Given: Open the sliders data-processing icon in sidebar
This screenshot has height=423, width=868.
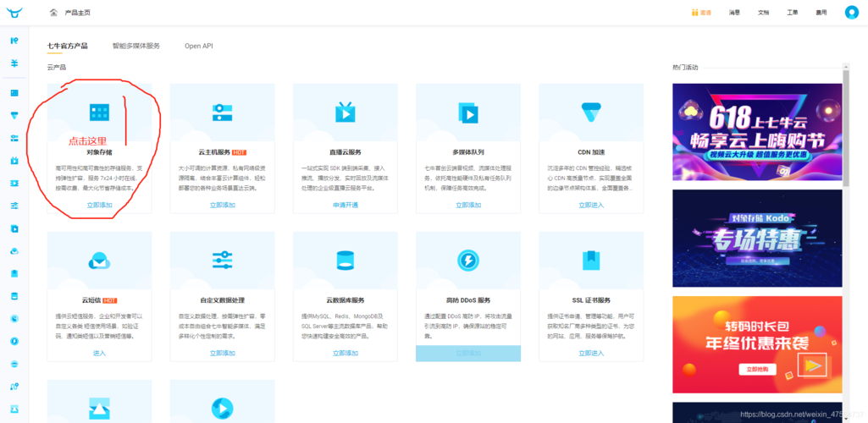Looking at the screenshot, I should [15, 206].
